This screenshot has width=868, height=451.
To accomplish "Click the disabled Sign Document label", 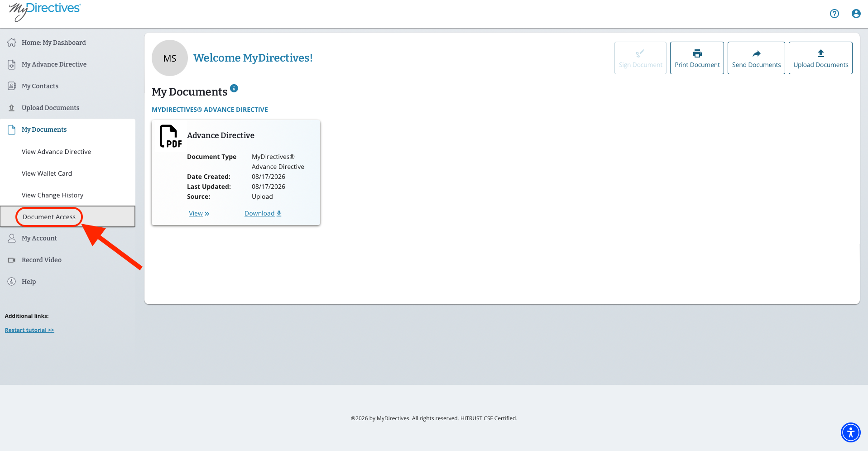I will (x=640, y=65).
